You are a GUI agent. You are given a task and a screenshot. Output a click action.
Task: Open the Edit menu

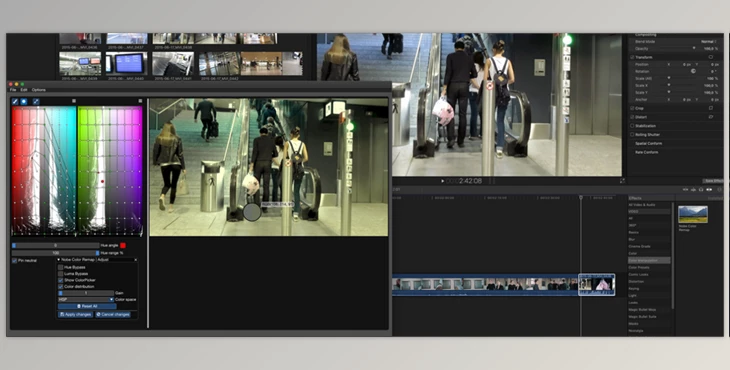click(x=24, y=90)
